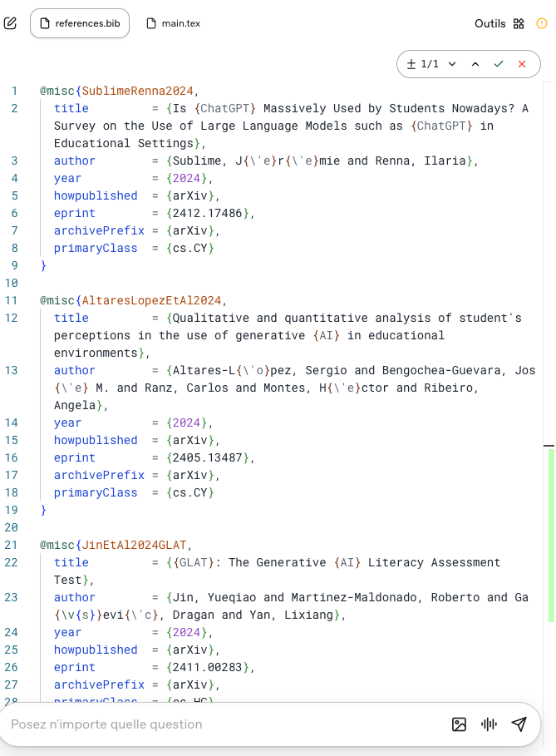Send the message with paper plane icon
Screen dimensions: 556x756
[519, 724]
